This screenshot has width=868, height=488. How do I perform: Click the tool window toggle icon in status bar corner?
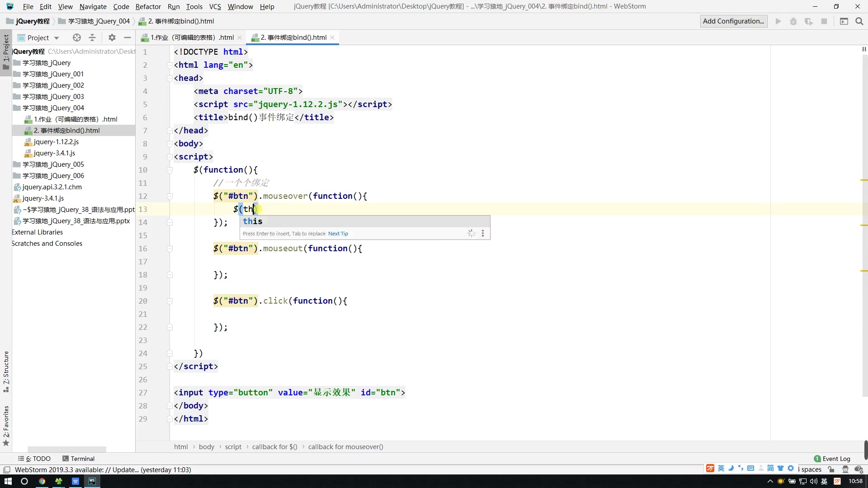click(7, 470)
